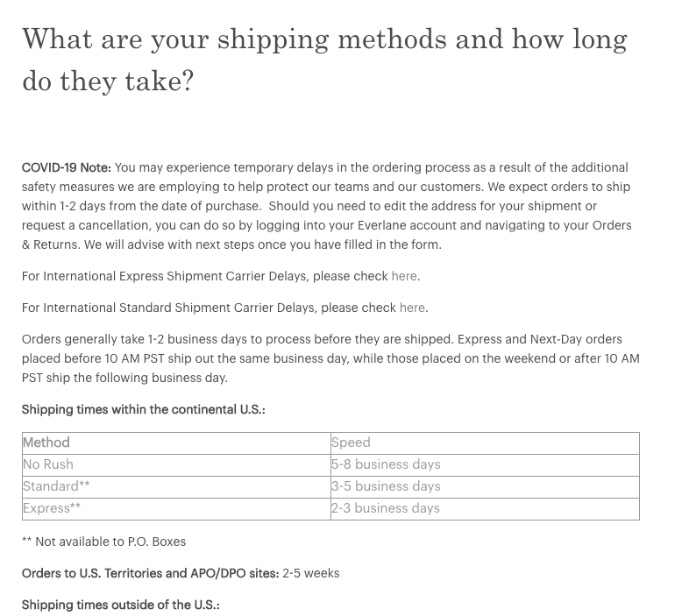Open the International Standard carrier delays 'here' link

pos(412,308)
